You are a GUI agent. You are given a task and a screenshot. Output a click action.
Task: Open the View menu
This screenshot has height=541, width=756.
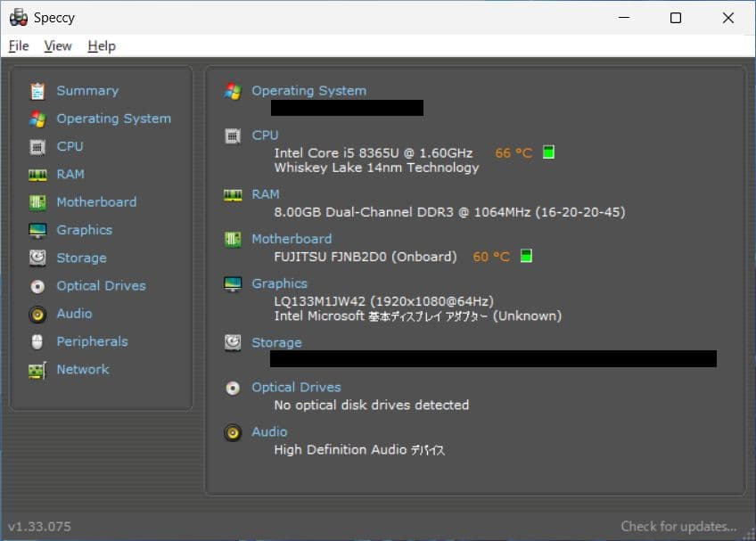pos(58,46)
